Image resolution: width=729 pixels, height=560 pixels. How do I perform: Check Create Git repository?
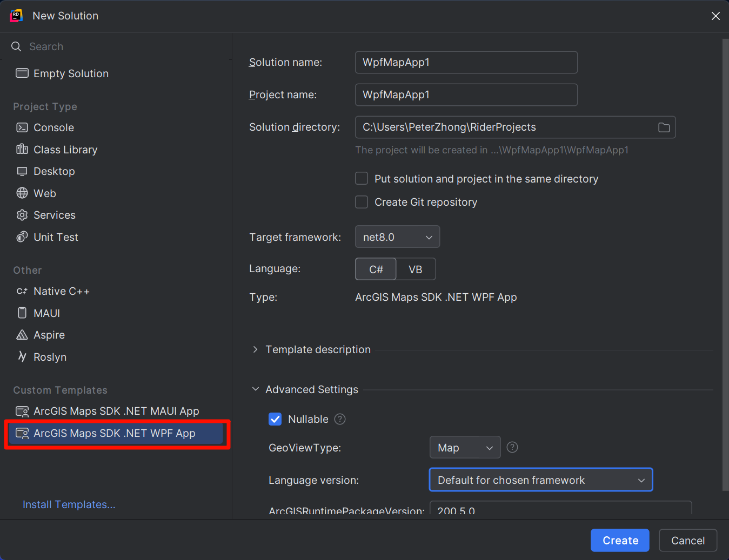click(x=362, y=202)
